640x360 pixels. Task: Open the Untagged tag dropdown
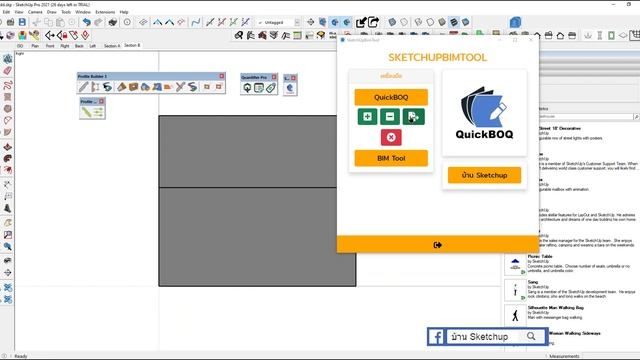pos(279,22)
